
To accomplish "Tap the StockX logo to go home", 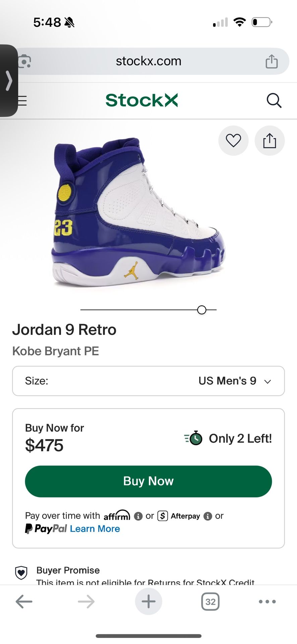I will tap(142, 100).
